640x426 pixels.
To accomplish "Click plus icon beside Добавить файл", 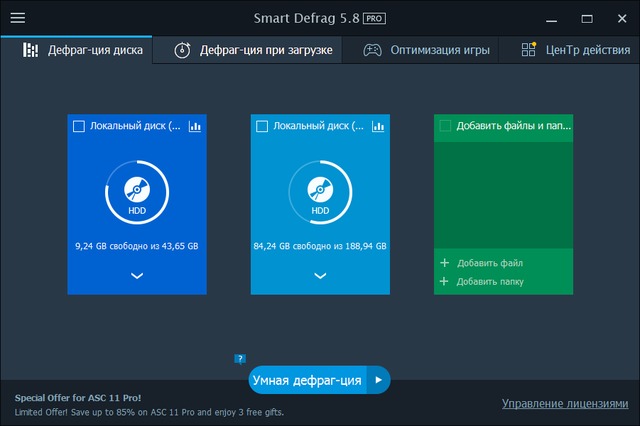I will point(444,263).
